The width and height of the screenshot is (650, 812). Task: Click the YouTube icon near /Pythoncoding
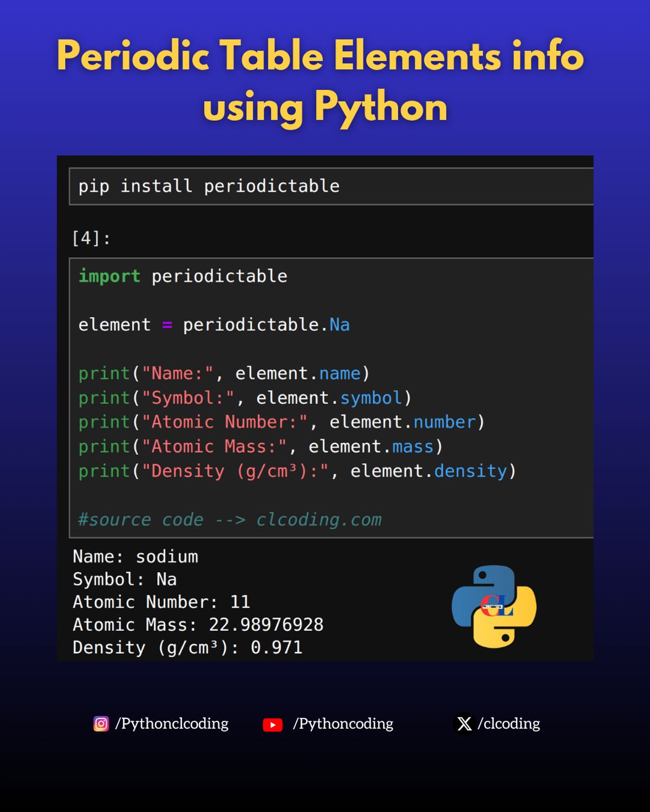272,724
